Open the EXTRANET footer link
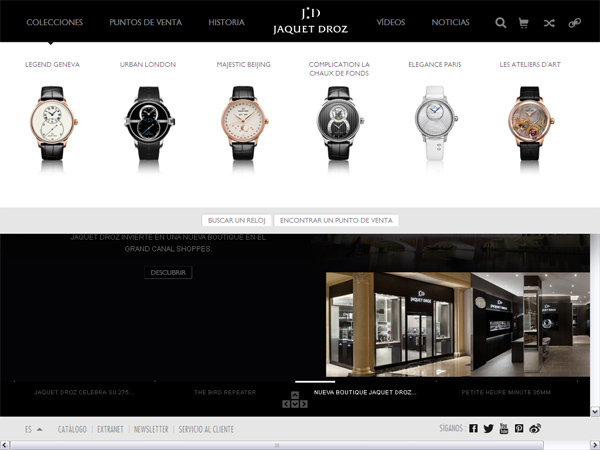The width and height of the screenshot is (600, 450). [110, 429]
